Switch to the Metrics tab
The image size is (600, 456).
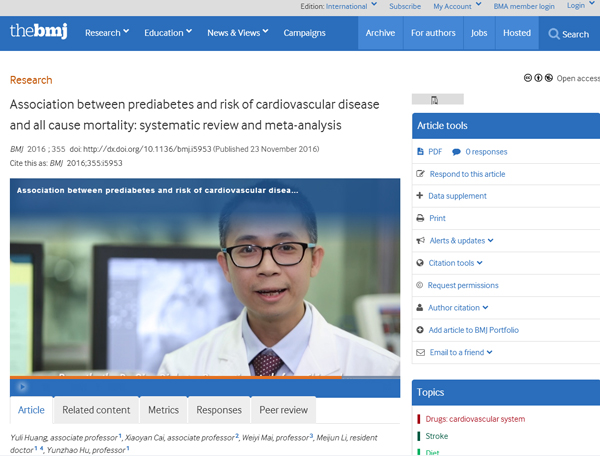163,410
